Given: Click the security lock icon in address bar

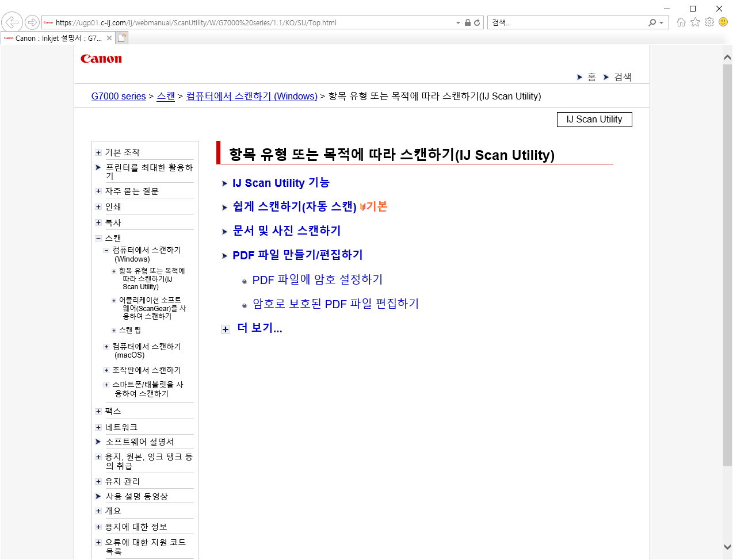Looking at the screenshot, I should point(468,22).
